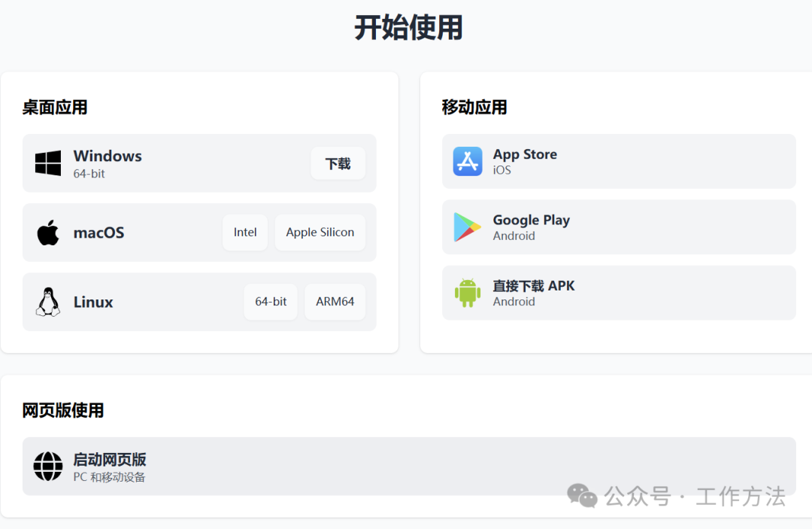Screen dimensions: 812x529
Task: Click the Linux penguin icon
Action: click(48, 302)
